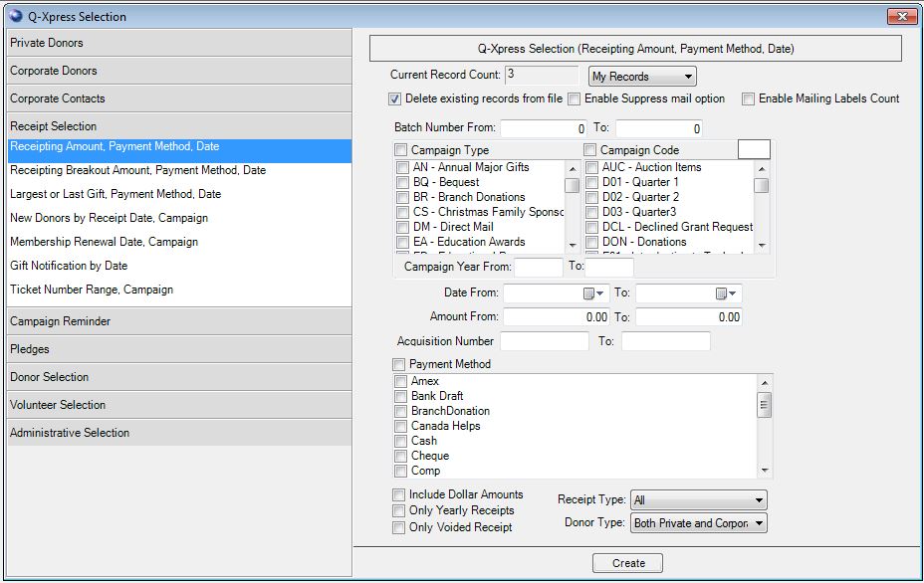Enable Mailing Labels Count checkbox

[x=748, y=98]
